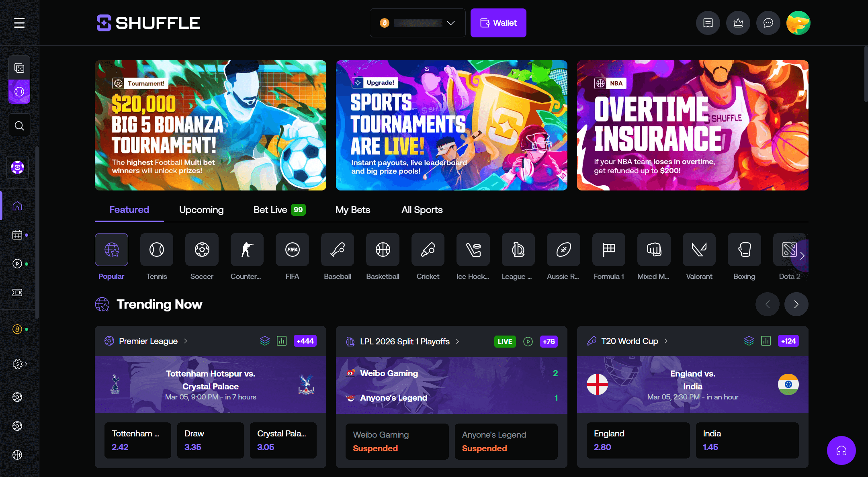Go to next Trending Now cards
The height and width of the screenshot is (477, 868).
tap(796, 304)
